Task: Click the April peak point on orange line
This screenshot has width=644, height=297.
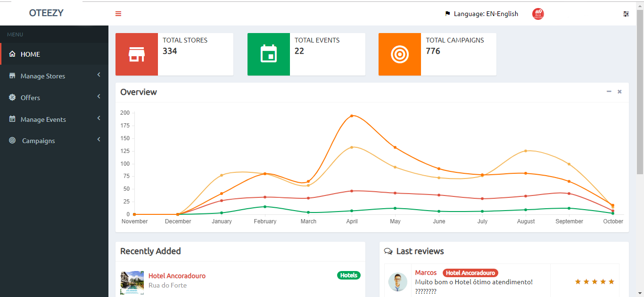Action: click(x=352, y=116)
